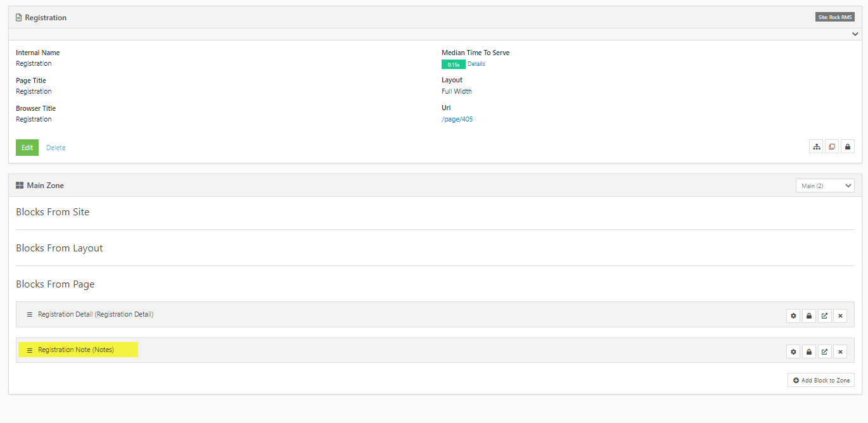Move the Registration Note block via arrow icon
The image size is (868, 423).
pyautogui.click(x=824, y=351)
